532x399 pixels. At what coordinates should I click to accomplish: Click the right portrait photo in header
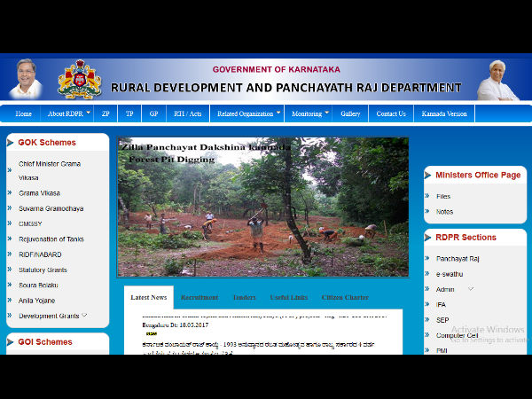pos(498,79)
